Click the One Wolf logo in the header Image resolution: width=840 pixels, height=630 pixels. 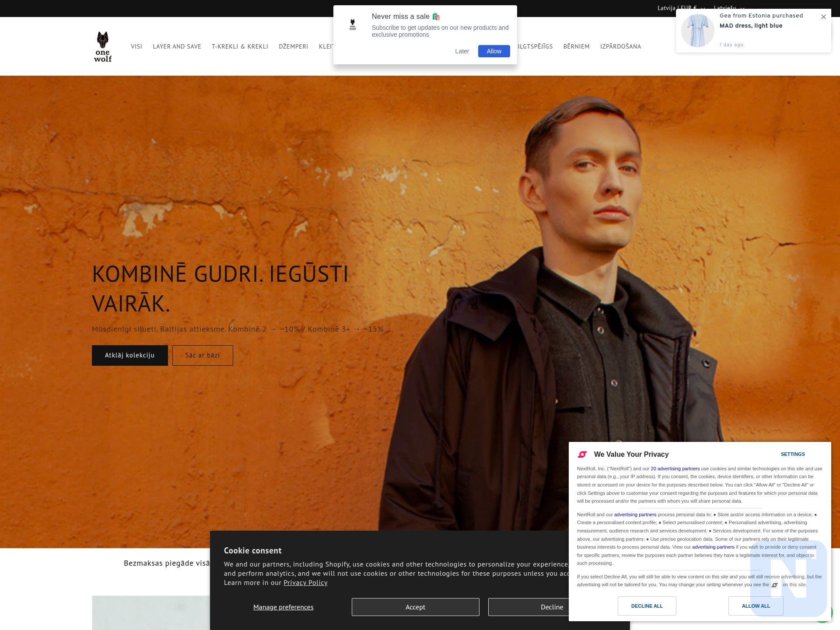103,46
